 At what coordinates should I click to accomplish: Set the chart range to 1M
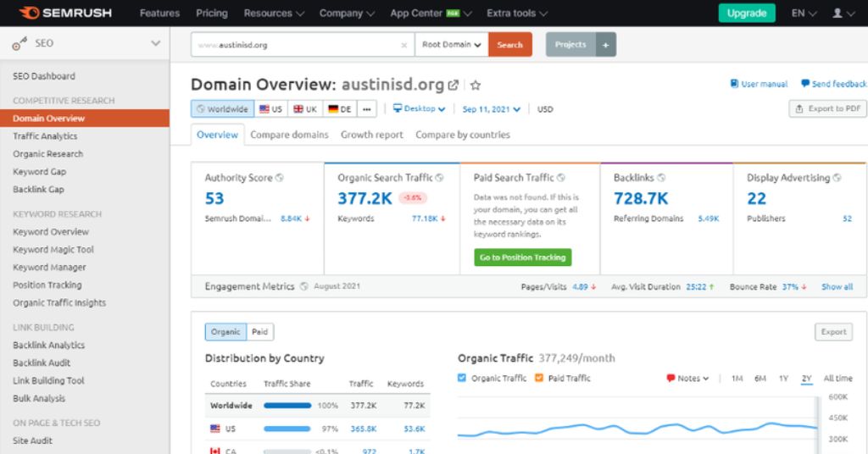coord(737,379)
